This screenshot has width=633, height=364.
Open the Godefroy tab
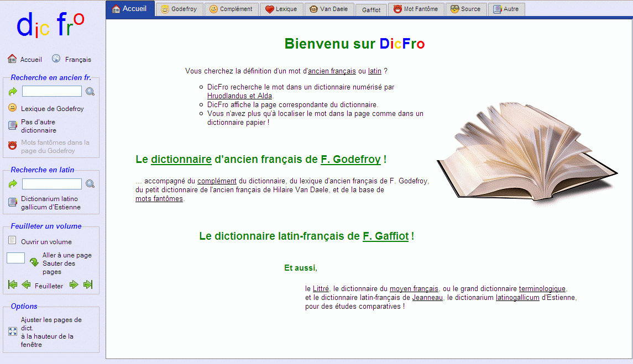(179, 9)
